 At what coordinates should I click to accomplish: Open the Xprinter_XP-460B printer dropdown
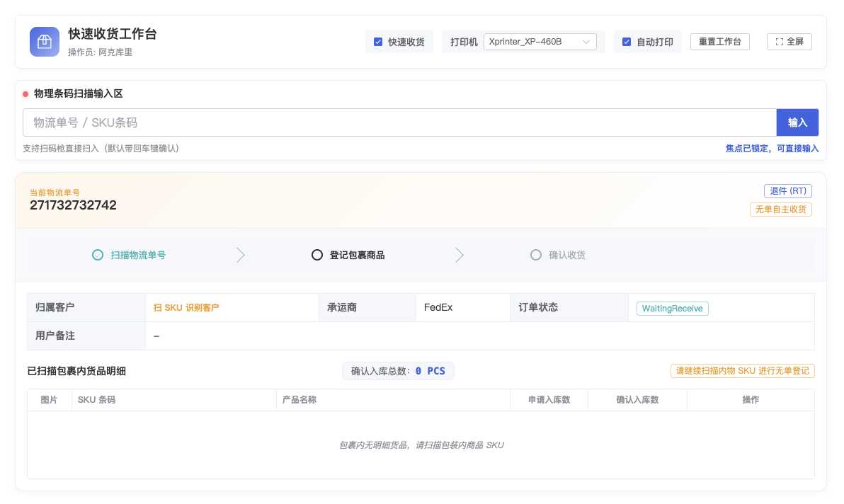(540, 42)
